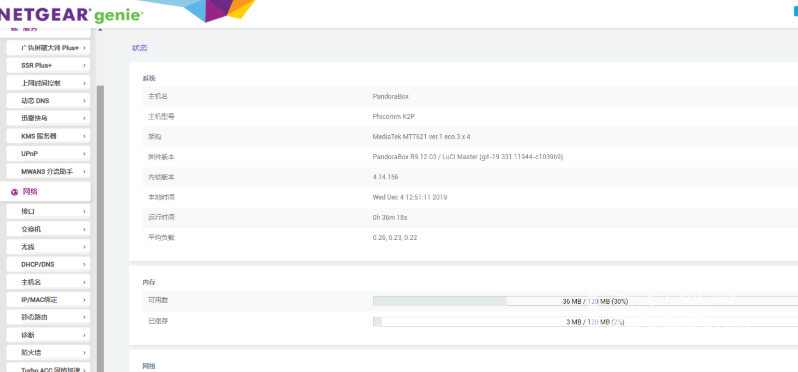Click load average 0.26, 0.23, 0.22
Viewport: 798px width, 372px height.
click(395, 238)
